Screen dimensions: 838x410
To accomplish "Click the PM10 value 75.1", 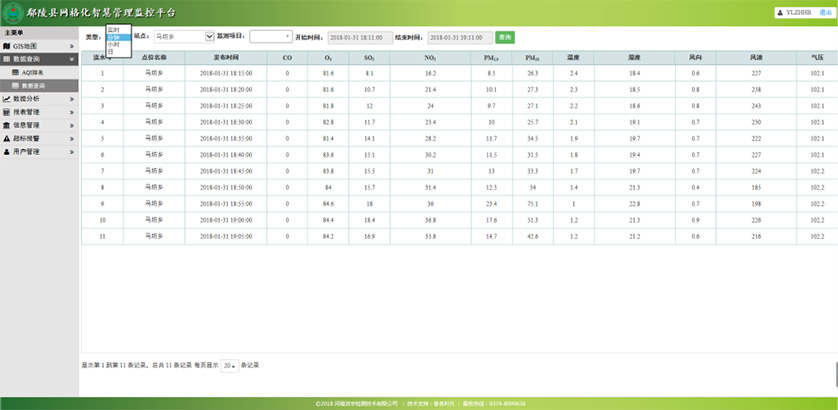I will click(532, 204).
